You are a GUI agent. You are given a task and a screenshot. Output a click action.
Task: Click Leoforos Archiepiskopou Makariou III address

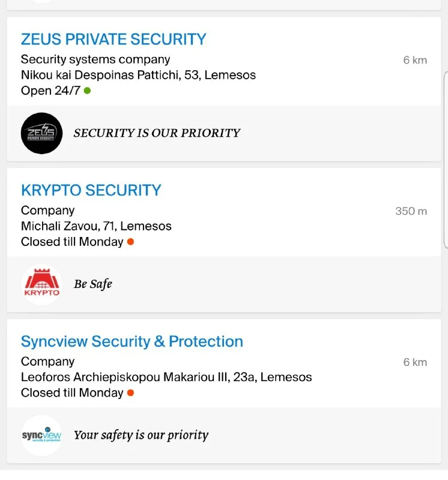166,377
